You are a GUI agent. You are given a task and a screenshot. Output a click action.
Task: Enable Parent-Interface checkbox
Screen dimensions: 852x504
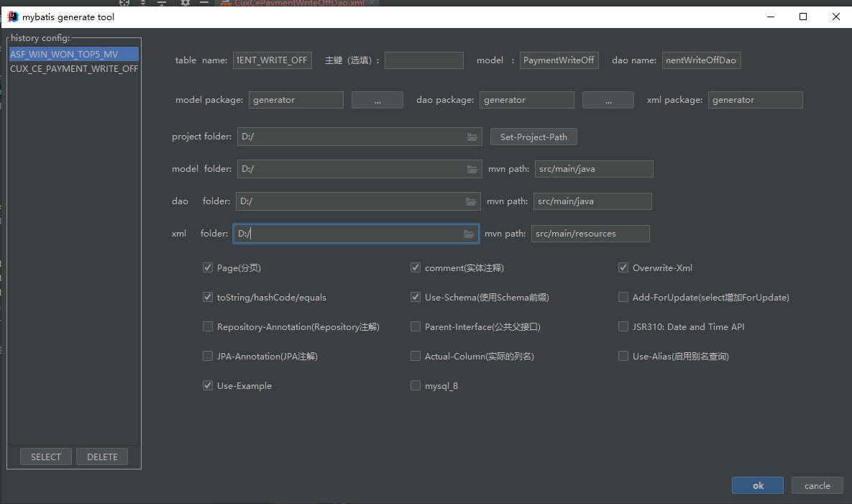(415, 326)
